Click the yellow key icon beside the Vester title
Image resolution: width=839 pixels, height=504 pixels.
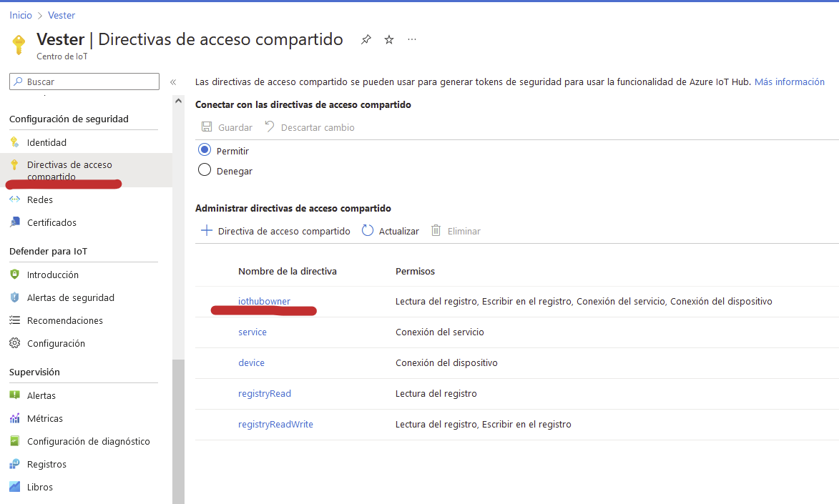point(19,45)
